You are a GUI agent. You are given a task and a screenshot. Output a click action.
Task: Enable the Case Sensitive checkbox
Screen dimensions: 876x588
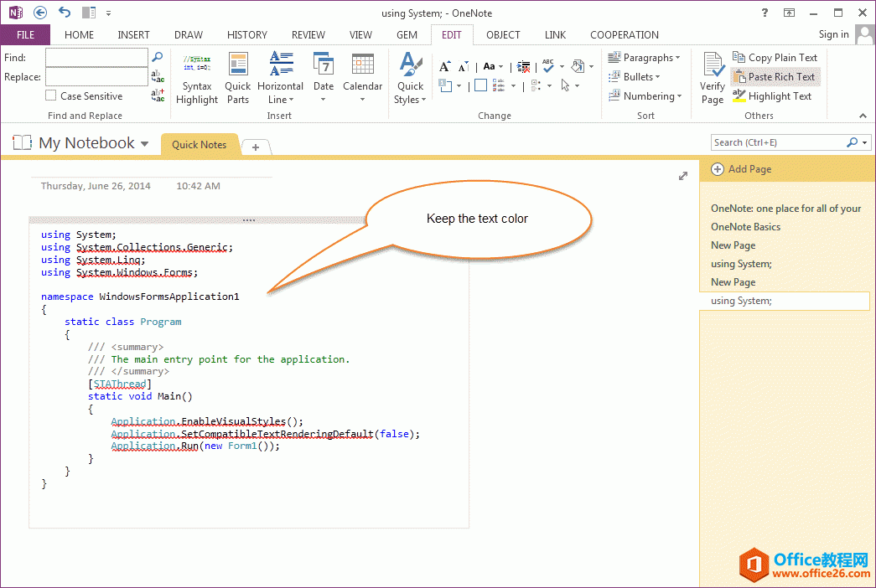[51, 96]
